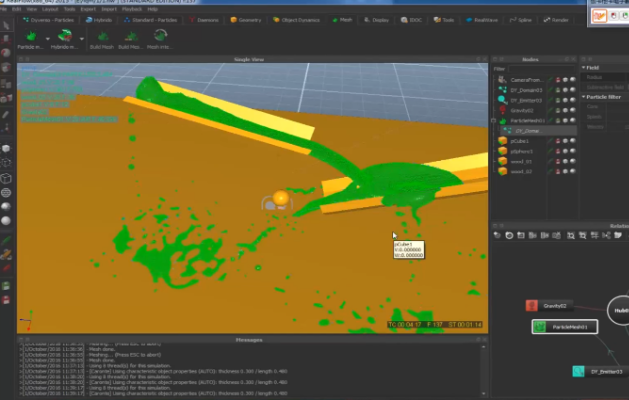The image size is (629, 400).
Task: Click the Radius field in Field section
Action: point(606,77)
